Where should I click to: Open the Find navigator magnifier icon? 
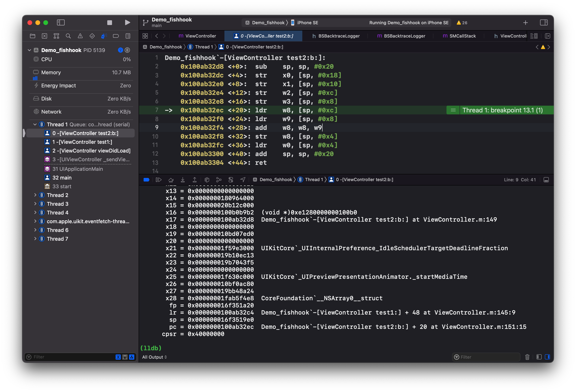[x=68, y=36]
